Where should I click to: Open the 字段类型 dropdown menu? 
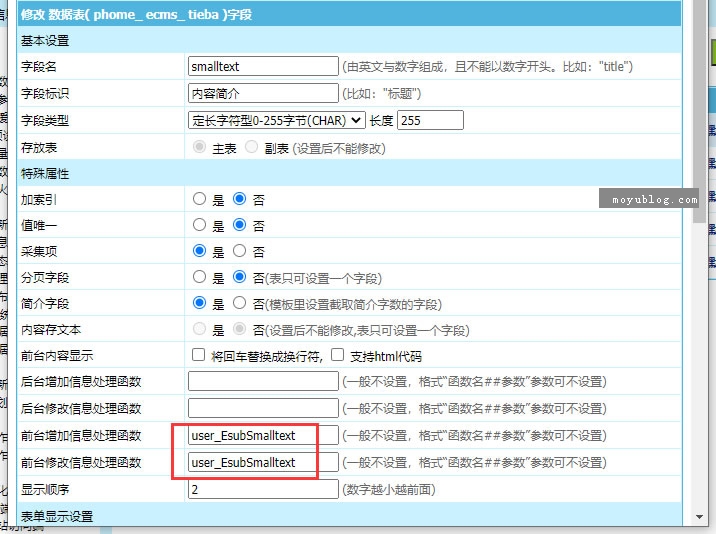point(277,120)
